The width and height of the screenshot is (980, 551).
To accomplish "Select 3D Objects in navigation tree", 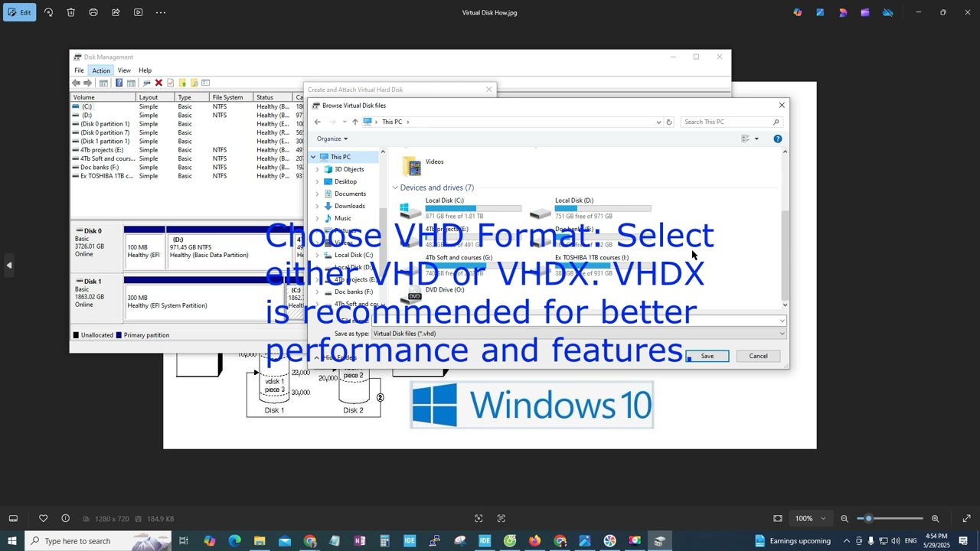I will (349, 169).
